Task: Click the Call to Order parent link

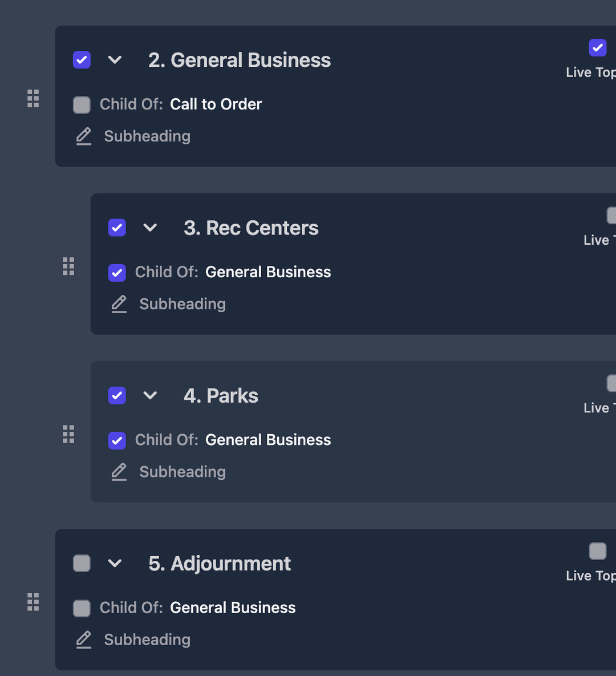Action: tap(216, 104)
